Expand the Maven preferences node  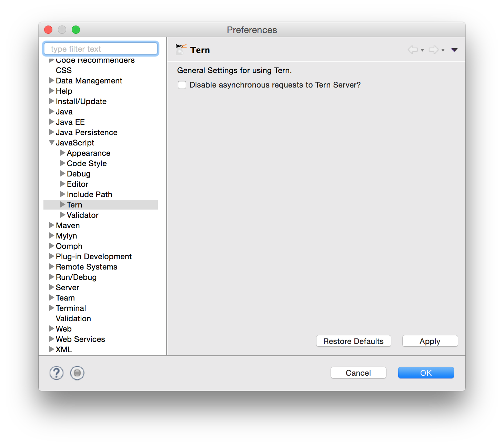(x=52, y=225)
